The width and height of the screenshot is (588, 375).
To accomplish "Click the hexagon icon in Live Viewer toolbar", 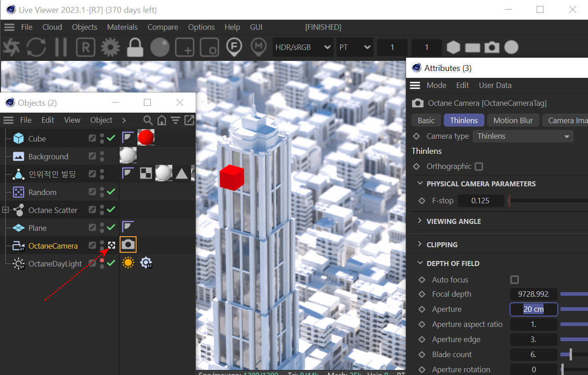I will tap(453, 47).
